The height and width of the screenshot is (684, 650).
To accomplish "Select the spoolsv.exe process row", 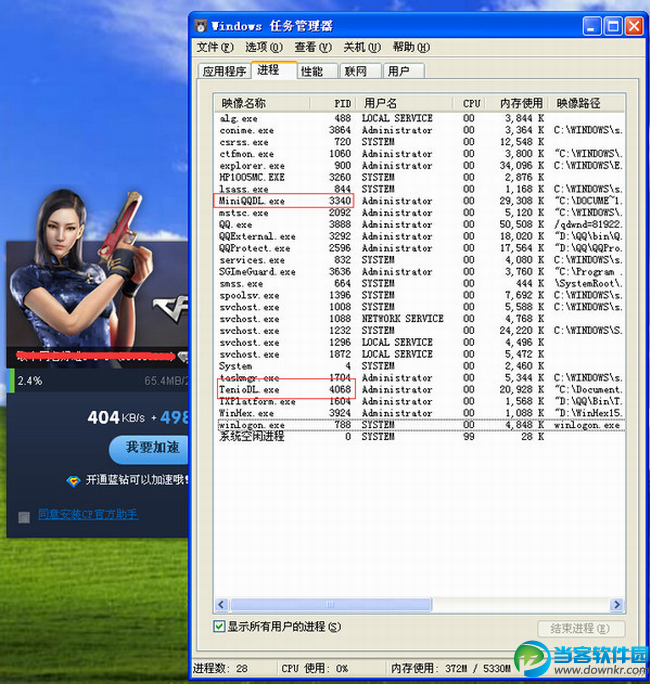I will tap(420, 295).
